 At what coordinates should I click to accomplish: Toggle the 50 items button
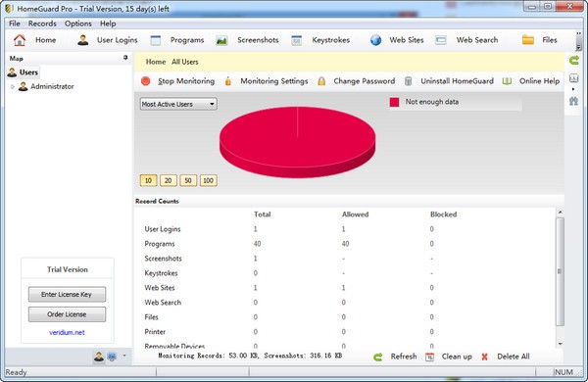(188, 180)
